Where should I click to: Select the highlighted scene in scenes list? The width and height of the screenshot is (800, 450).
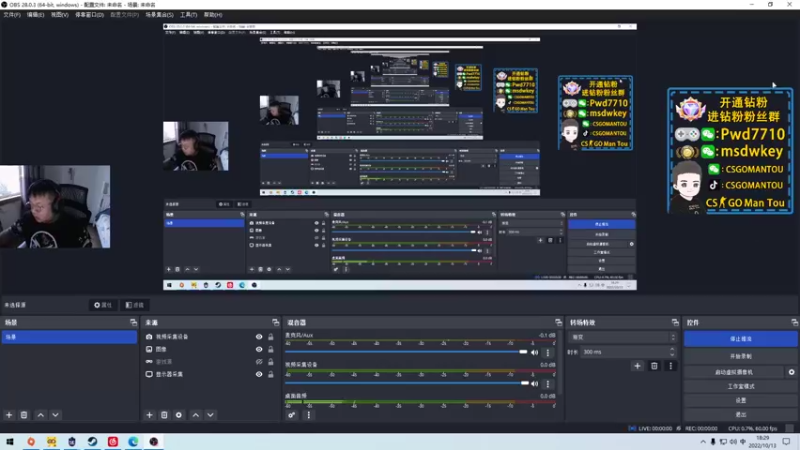tap(69, 337)
